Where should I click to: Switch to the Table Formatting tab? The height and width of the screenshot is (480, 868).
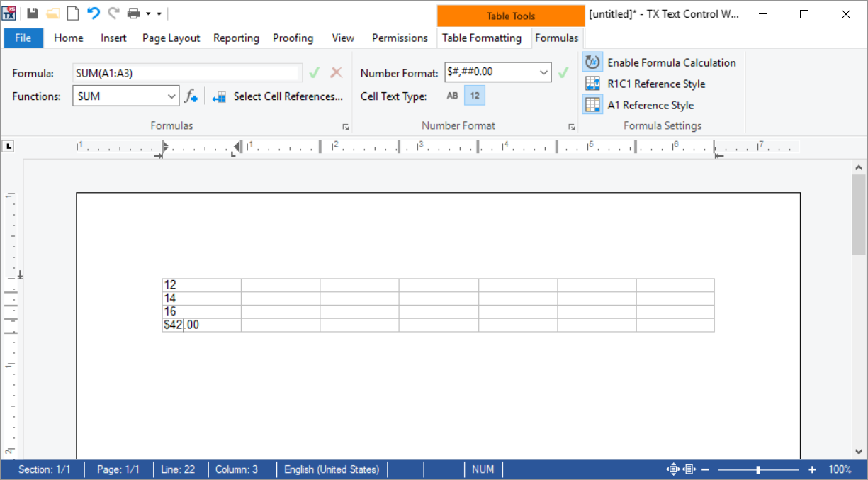click(482, 38)
